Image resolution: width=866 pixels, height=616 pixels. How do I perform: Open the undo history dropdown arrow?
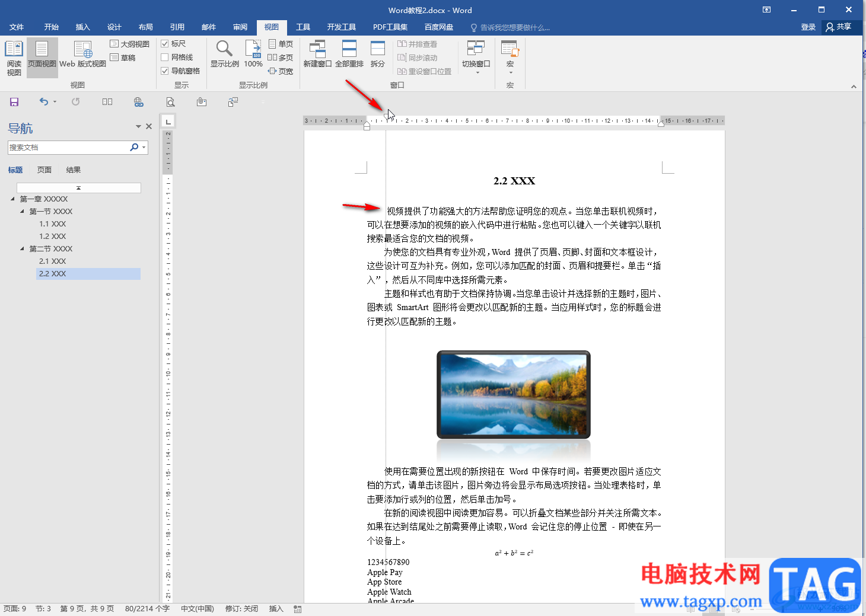55,102
